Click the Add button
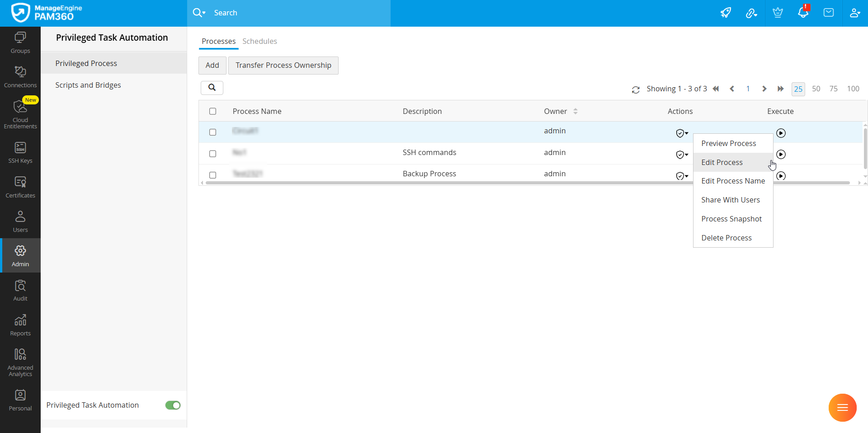 (212, 65)
